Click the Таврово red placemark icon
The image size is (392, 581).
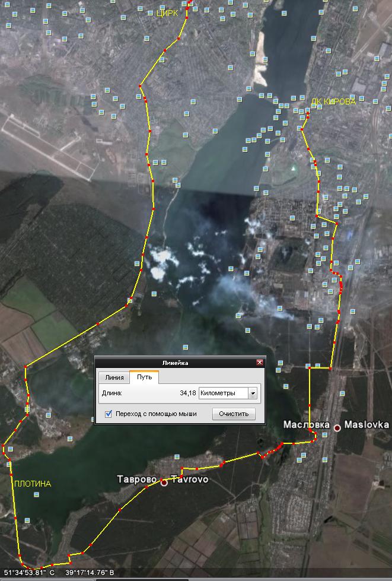164,482
